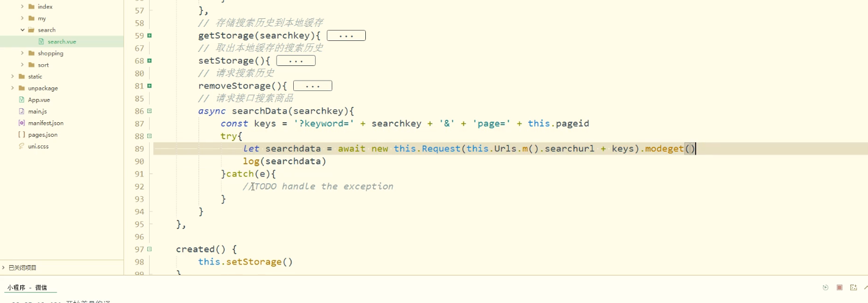Click this.setStorage() on line 98
Screen dimensions: 868x303
(246, 261)
